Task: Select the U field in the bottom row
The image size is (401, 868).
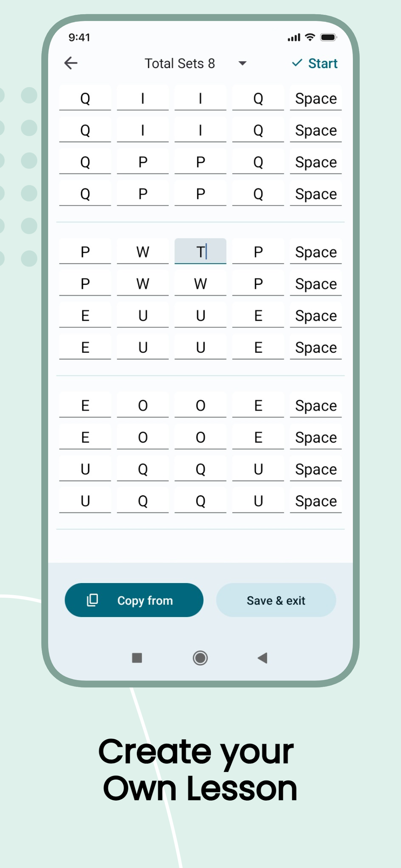Action: click(x=85, y=501)
